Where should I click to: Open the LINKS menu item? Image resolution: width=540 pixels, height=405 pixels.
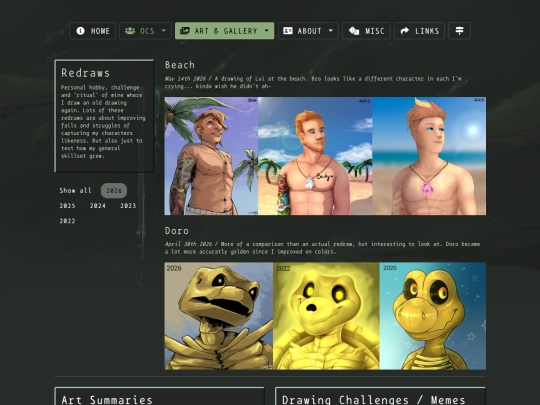(419, 31)
